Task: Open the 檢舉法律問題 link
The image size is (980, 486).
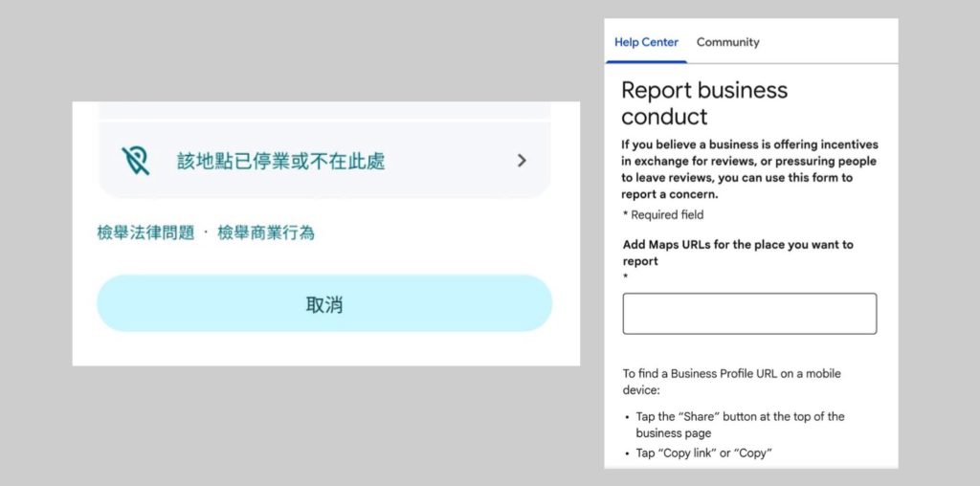Action: [x=145, y=233]
